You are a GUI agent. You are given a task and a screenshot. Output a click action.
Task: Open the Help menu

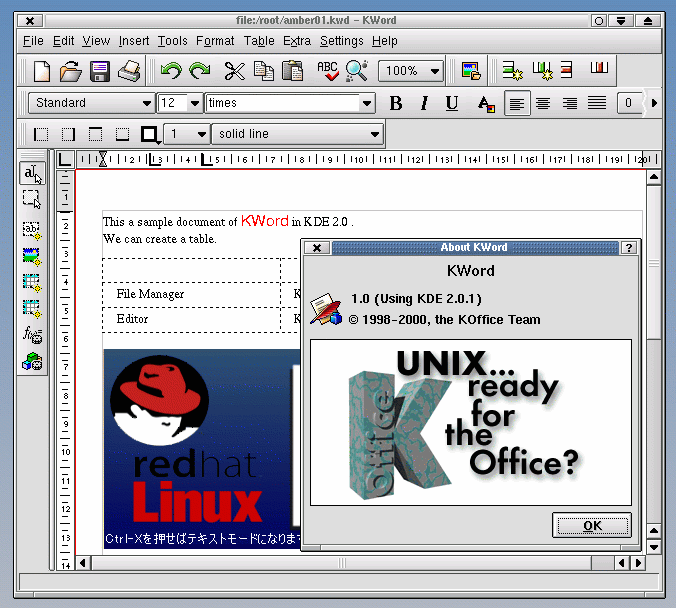point(385,41)
